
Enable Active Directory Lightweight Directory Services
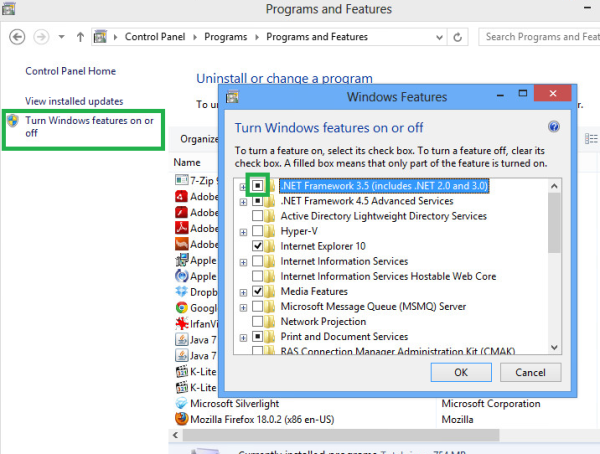[258, 216]
